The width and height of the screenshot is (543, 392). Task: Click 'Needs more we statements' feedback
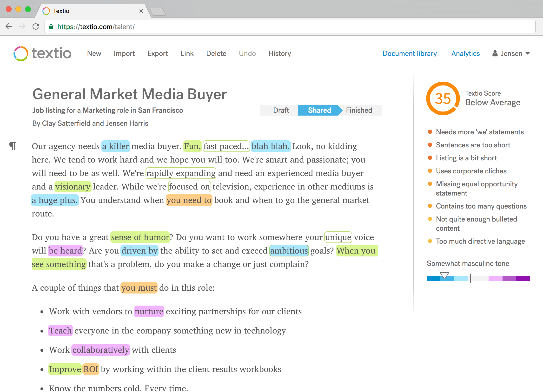tap(480, 132)
